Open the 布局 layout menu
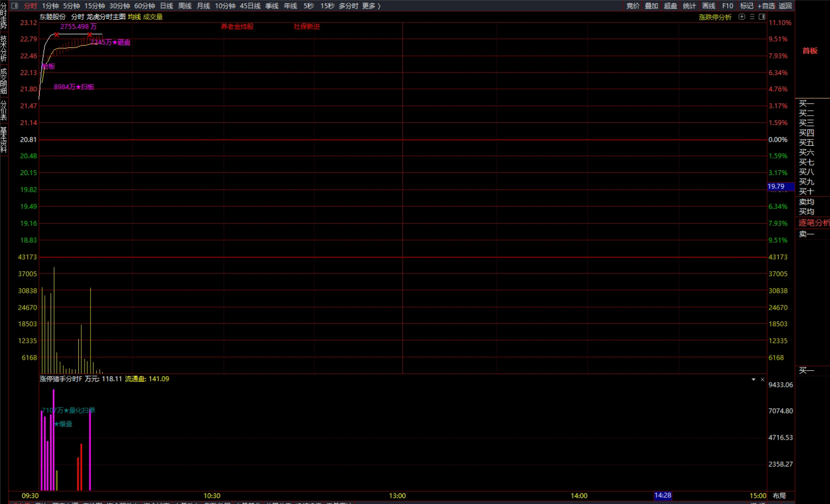This screenshot has height=504, width=830. point(779,495)
